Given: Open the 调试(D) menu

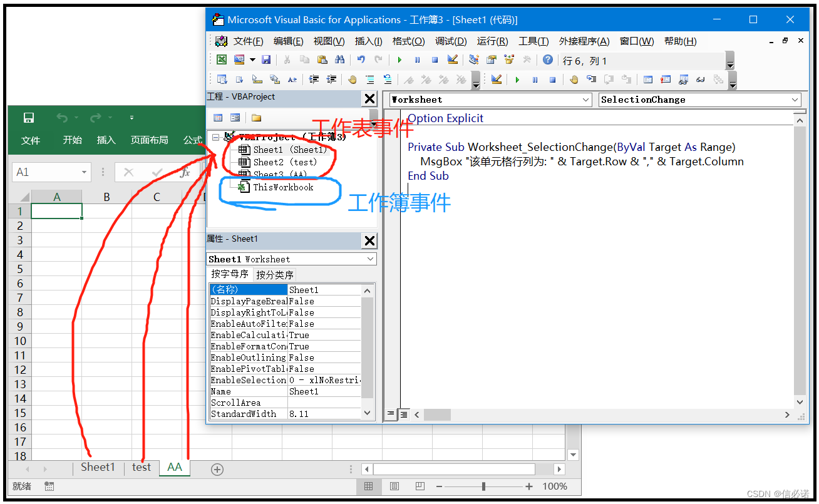Looking at the screenshot, I should click(x=451, y=41).
